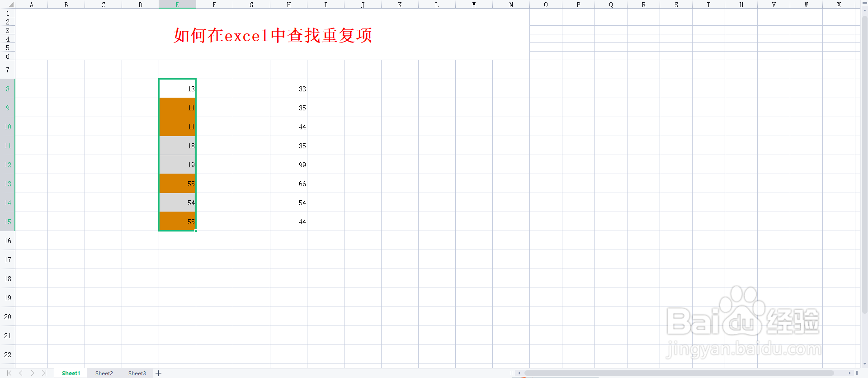Click cell H12 containing 99
868x378 pixels.
tap(288, 165)
